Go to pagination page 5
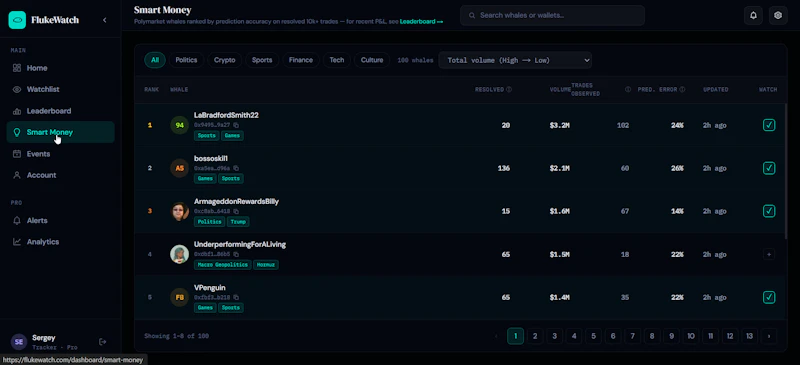Screen dimensions: 800x365 (593, 336)
